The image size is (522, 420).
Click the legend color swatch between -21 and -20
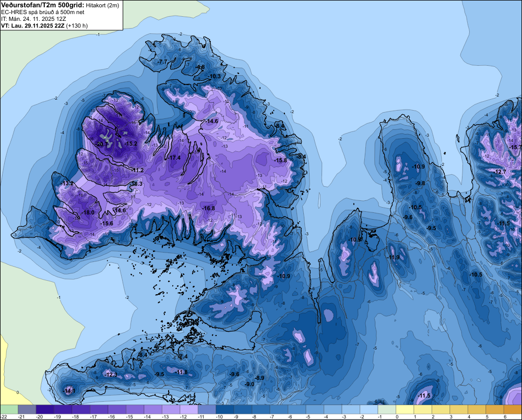coord(27,409)
